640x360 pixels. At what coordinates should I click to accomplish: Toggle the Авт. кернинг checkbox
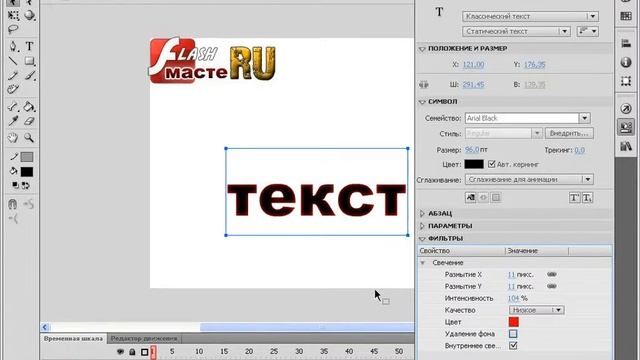pyautogui.click(x=491, y=164)
